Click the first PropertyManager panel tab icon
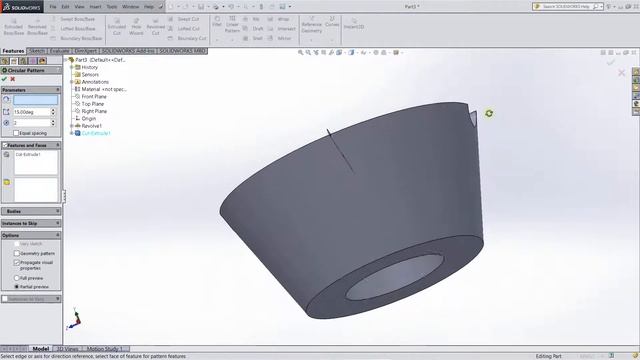This screenshot has height=360, width=640. (5, 61)
